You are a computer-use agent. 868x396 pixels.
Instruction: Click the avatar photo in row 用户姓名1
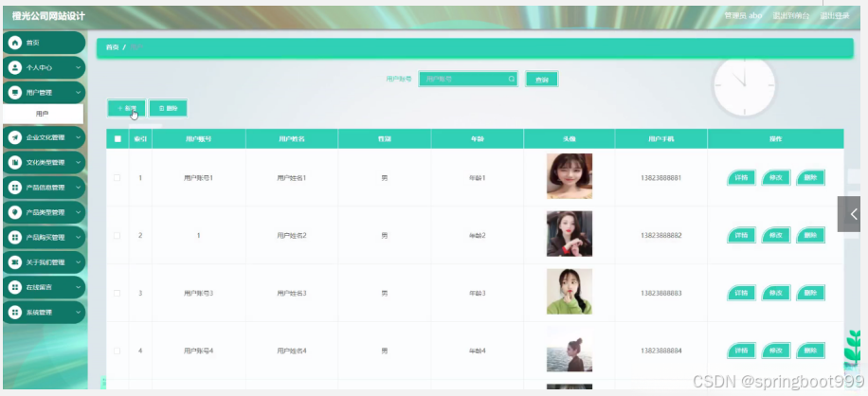coord(570,176)
